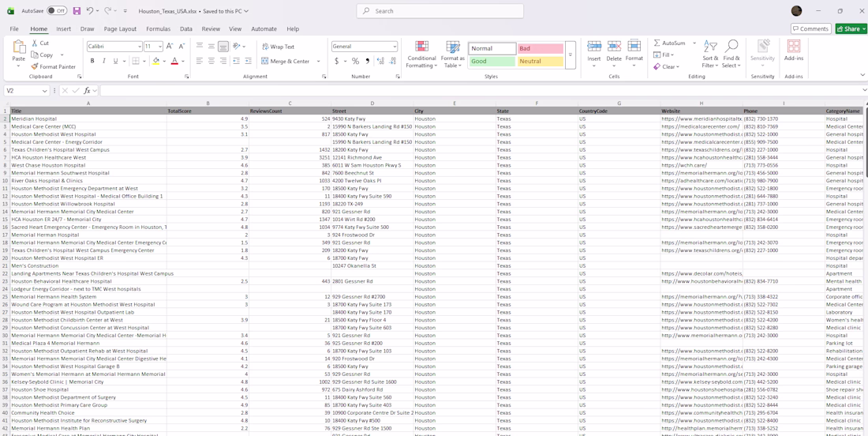Switch to the Data tab
The height and width of the screenshot is (436, 868).
point(186,28)
